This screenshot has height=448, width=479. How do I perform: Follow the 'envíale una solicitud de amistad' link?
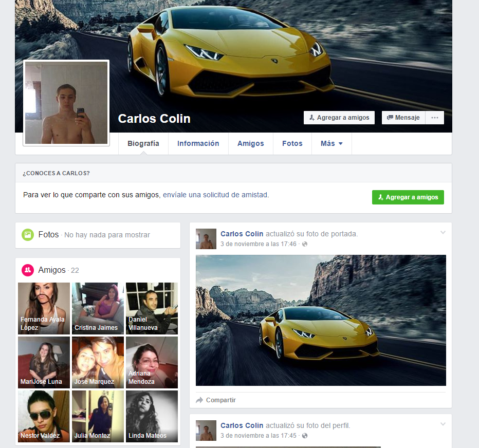[215, 195]
